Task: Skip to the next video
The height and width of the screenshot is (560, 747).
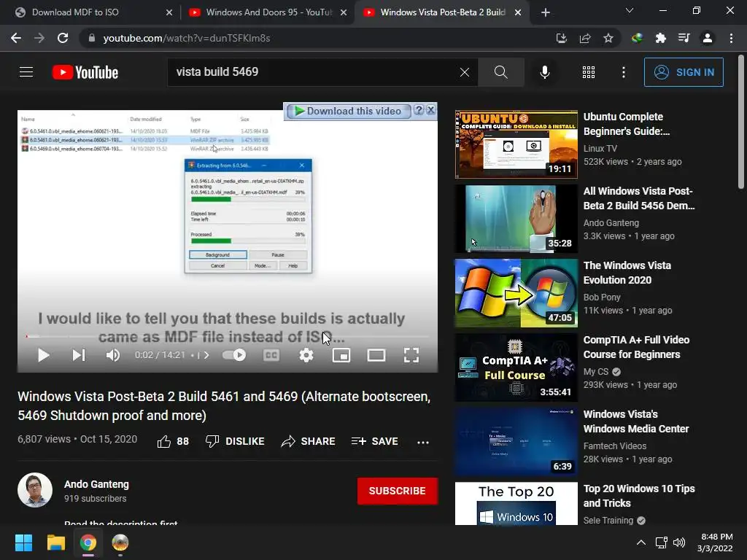Action: tap(79, 355)
